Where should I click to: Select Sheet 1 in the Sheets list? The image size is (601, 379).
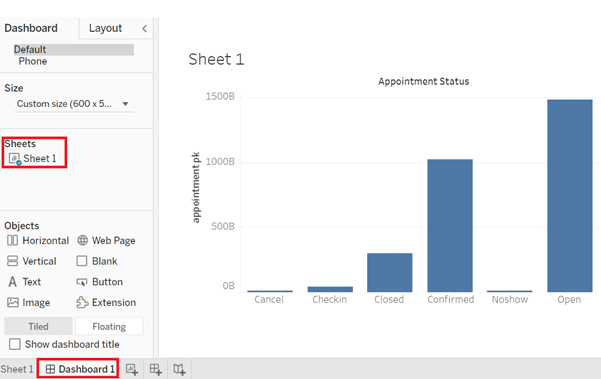tap(33, 159)
